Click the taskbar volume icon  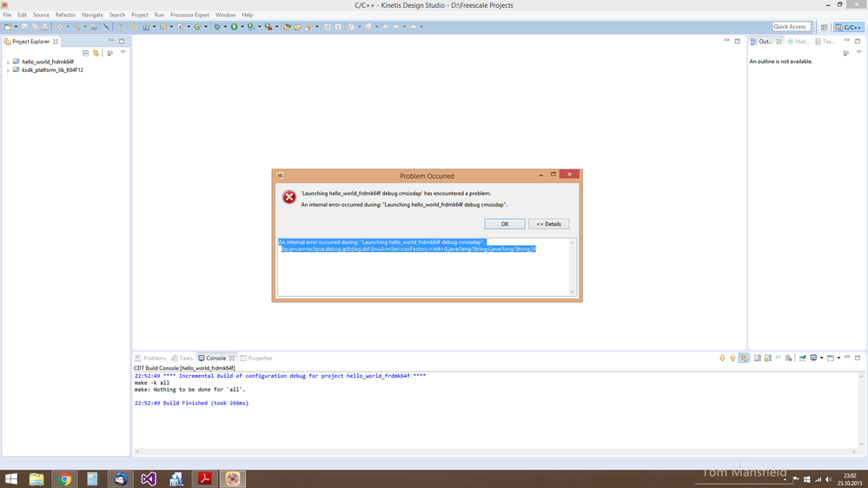click(x=828, y=479)
